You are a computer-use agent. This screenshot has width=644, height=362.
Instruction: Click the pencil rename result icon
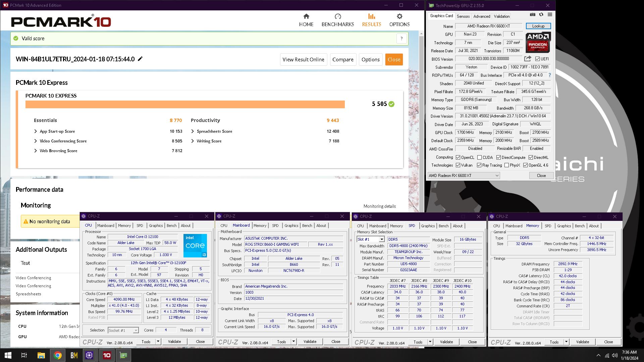140,59
